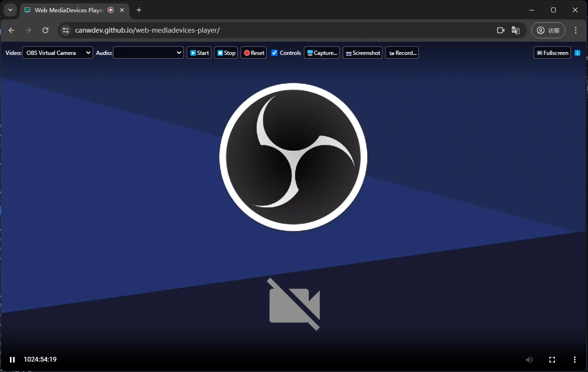Expand the tab search dropdown arrow

(10, 10)
